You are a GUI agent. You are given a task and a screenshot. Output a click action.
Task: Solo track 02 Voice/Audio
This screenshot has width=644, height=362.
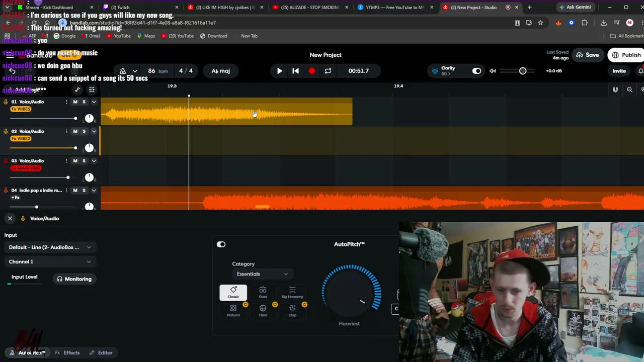pos(84,132)
